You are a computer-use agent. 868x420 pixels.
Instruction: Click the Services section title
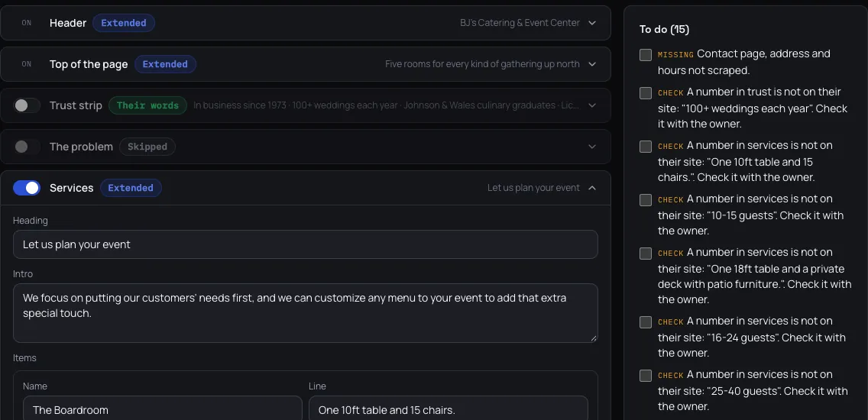coord(71,188)
